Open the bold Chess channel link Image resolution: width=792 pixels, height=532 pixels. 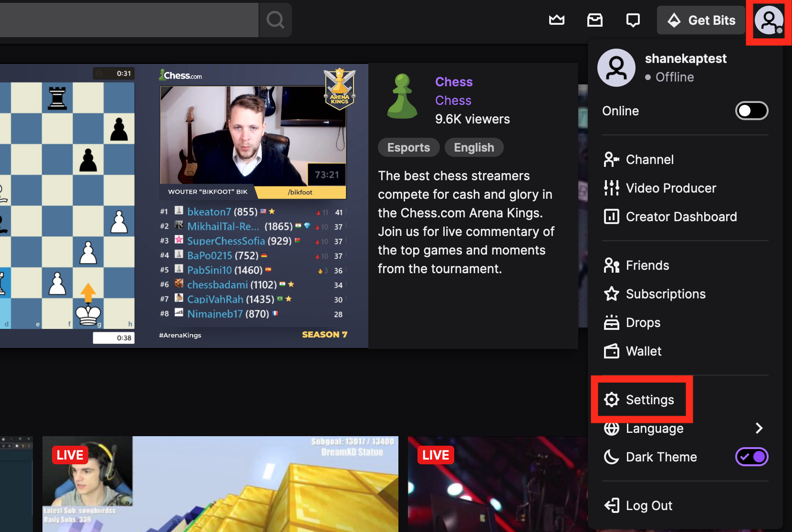click(x=454, y=82)
